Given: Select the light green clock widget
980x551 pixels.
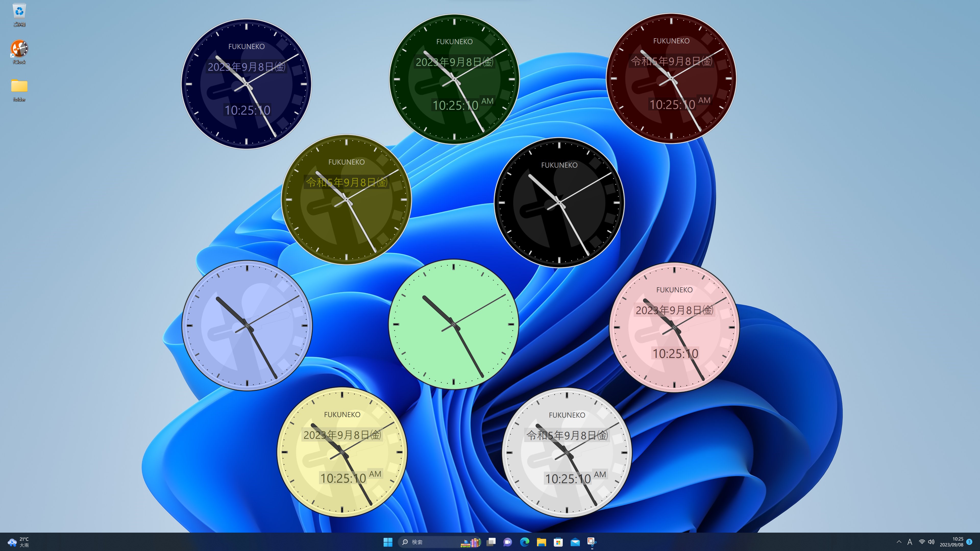Looking at the screenshot, I should (x=454, y=324).
